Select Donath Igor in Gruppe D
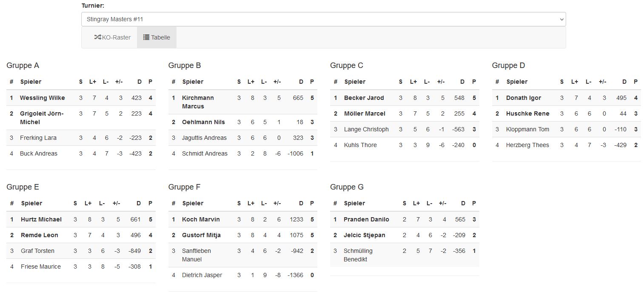This screenshot has height=292, width=644. [x=524, y=98]
